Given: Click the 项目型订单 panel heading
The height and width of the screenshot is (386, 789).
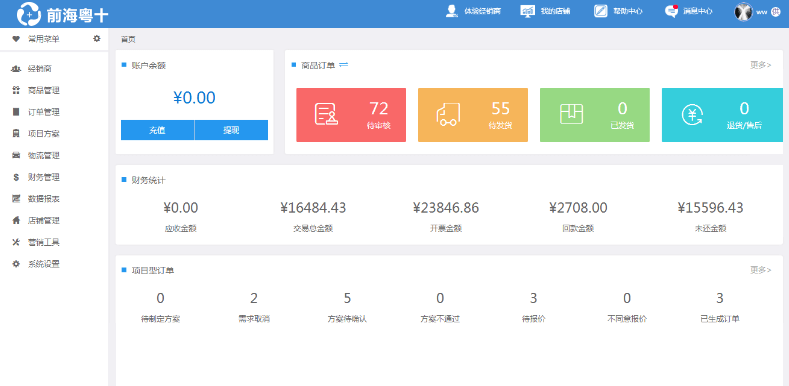Looking at the screenshot, I should (153, 270).
